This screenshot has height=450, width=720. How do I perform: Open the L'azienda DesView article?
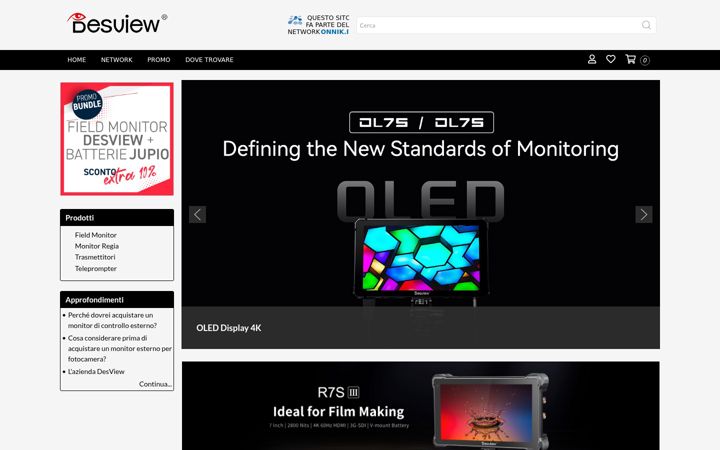[x=96, y=371]
